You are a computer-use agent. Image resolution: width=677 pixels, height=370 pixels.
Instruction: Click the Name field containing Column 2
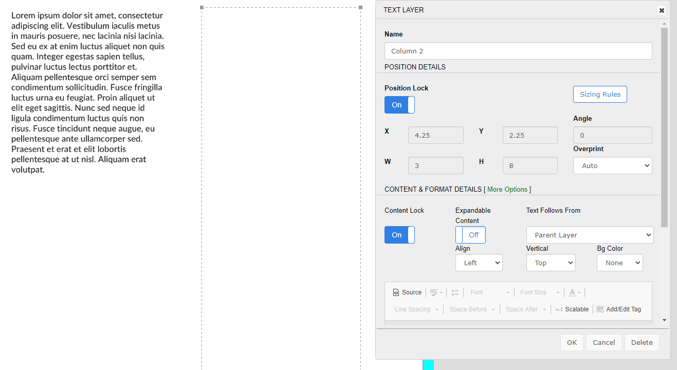coord(518,51)
